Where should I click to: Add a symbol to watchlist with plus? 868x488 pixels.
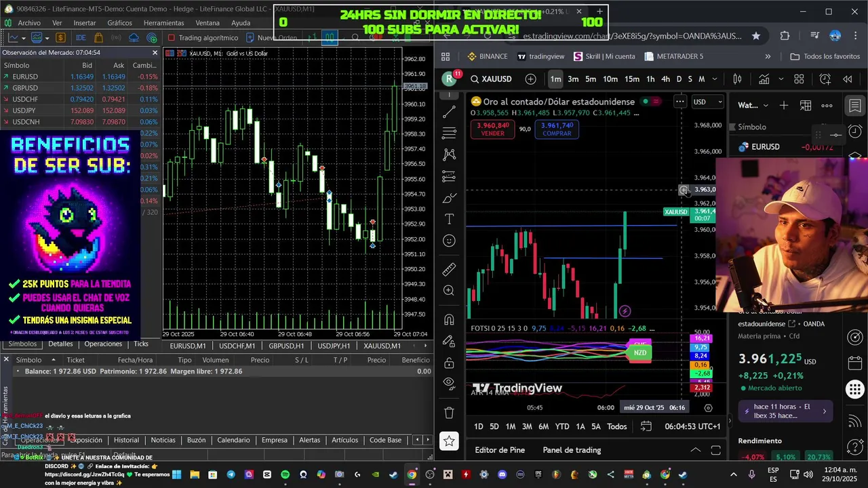(x=784, y=105)
